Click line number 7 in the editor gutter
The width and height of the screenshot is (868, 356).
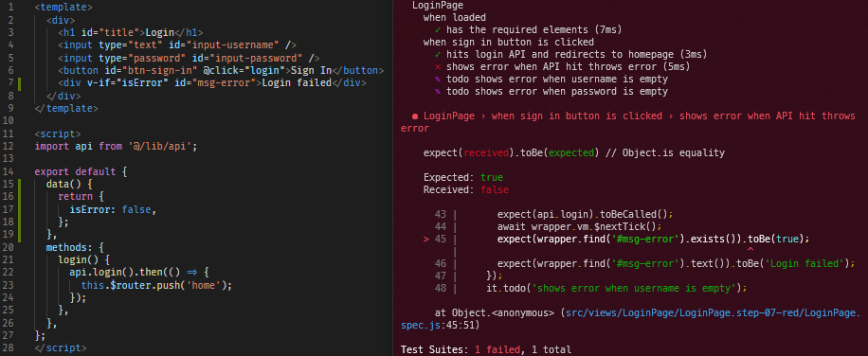pos(11,83)
